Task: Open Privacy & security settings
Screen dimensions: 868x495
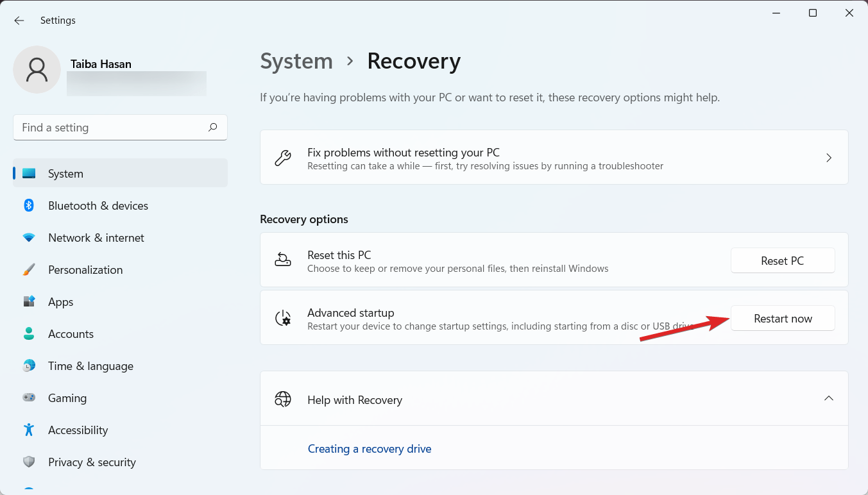Action: 120,462
